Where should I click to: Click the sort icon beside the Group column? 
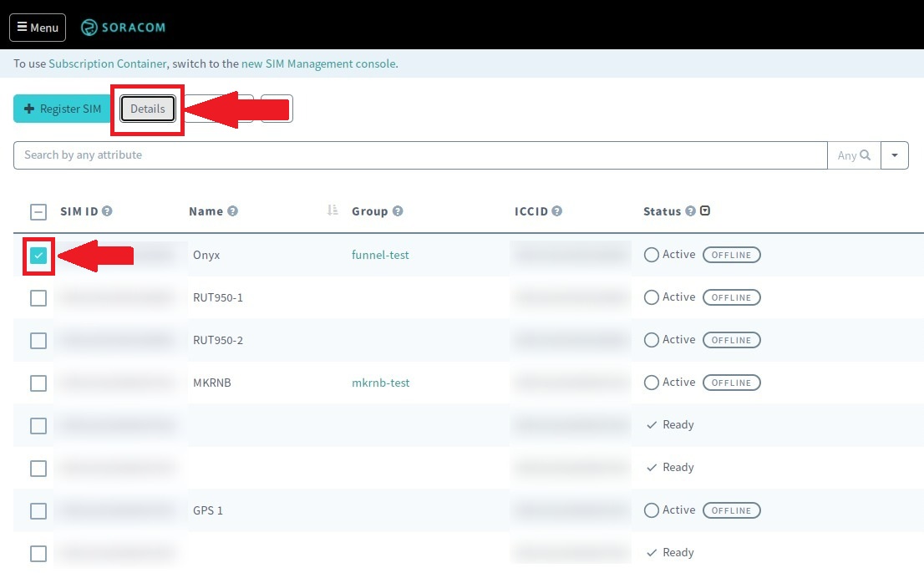[x=333, y=210]
